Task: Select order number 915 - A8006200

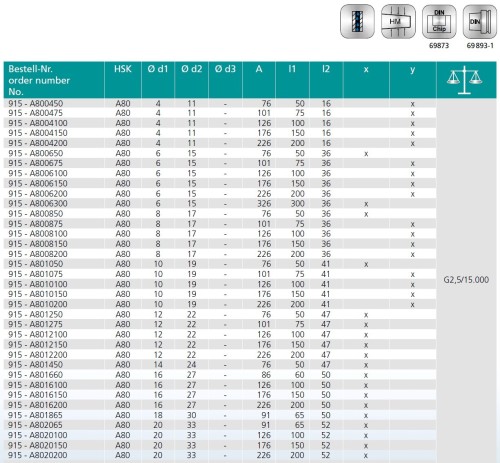Action: [x=38, y=194]
